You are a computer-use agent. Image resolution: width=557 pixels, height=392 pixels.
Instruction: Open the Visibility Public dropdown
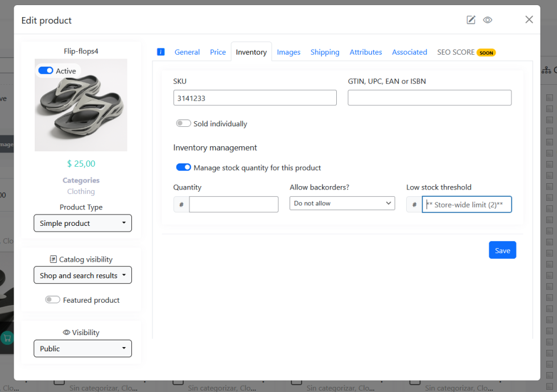(82, 348)
